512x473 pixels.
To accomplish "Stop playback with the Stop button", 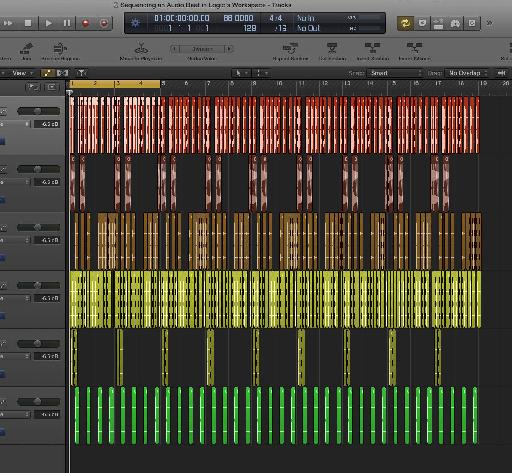I will pyautogui.click(x=28, y=23).
